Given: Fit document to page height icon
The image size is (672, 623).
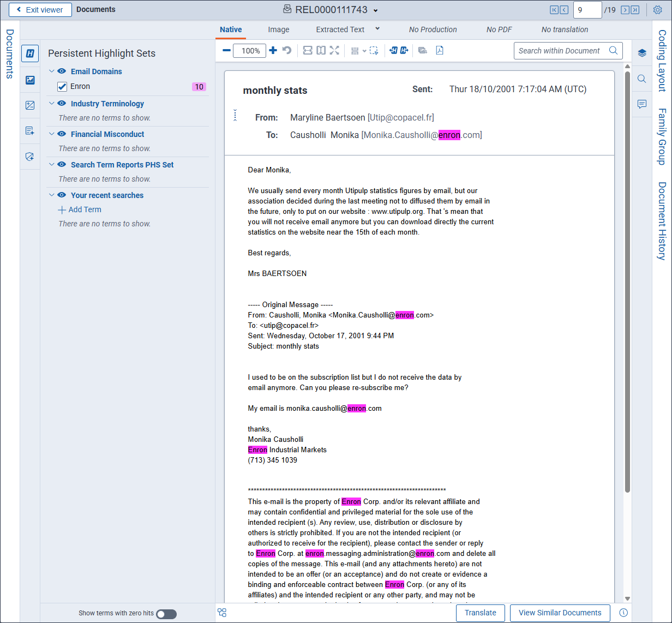Looking at the screenshot, I should (321, 51).
